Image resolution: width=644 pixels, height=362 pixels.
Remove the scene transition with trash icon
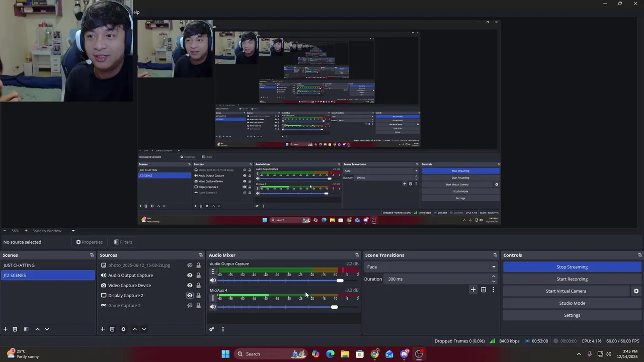click(x=484, y=290)
